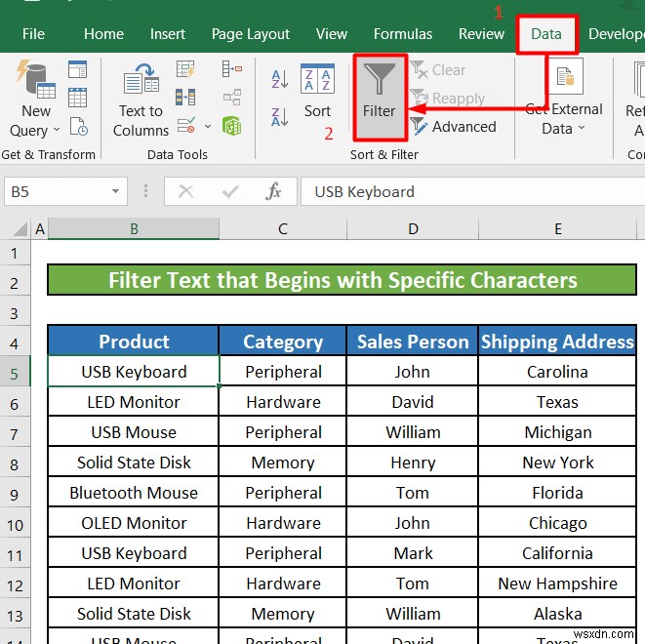Select the Carolina cell

click(557, 372)
